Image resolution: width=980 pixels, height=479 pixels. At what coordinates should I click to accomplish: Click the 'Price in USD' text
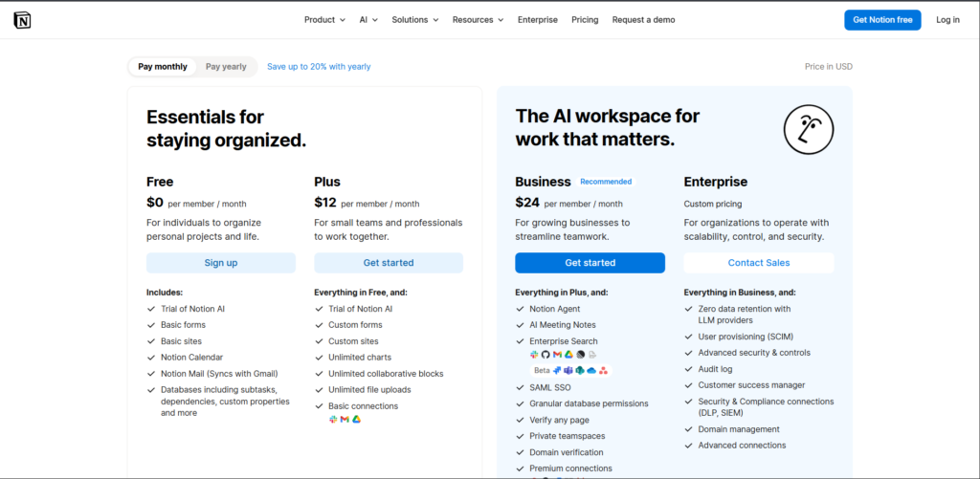click(x=828, y=67)
